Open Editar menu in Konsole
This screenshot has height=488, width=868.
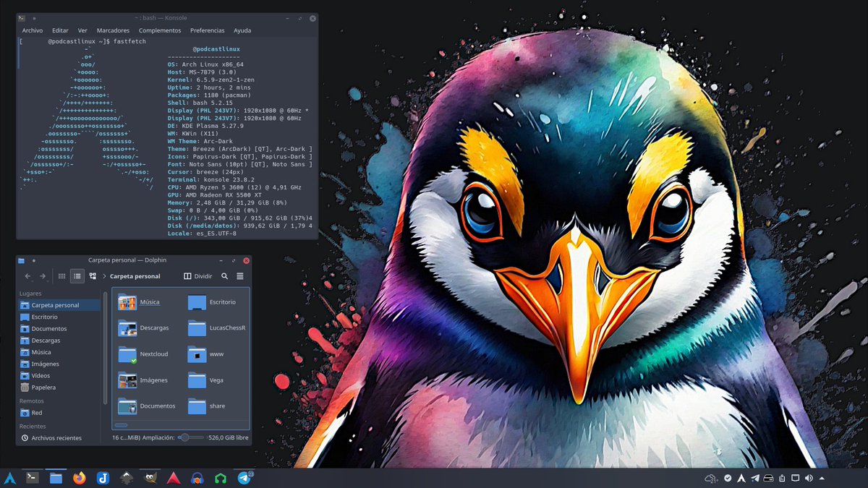point(60,30)
